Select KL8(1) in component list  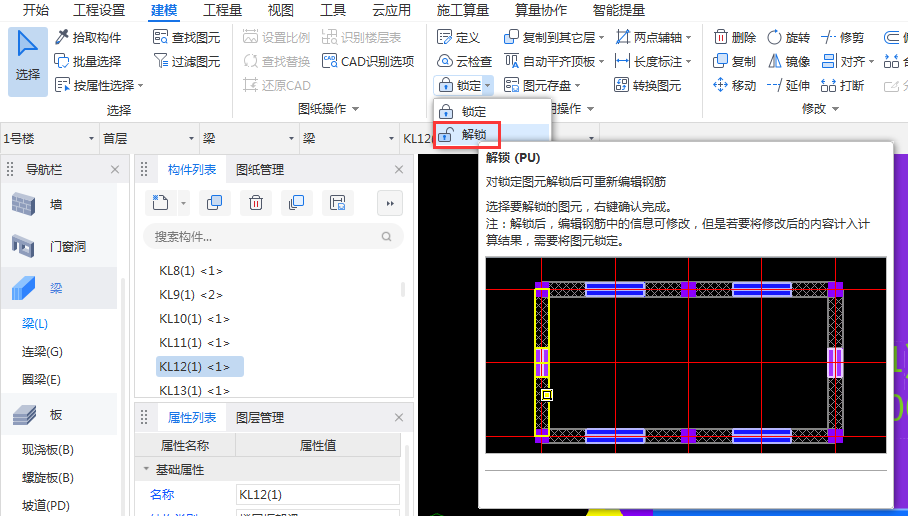(191, 270)
